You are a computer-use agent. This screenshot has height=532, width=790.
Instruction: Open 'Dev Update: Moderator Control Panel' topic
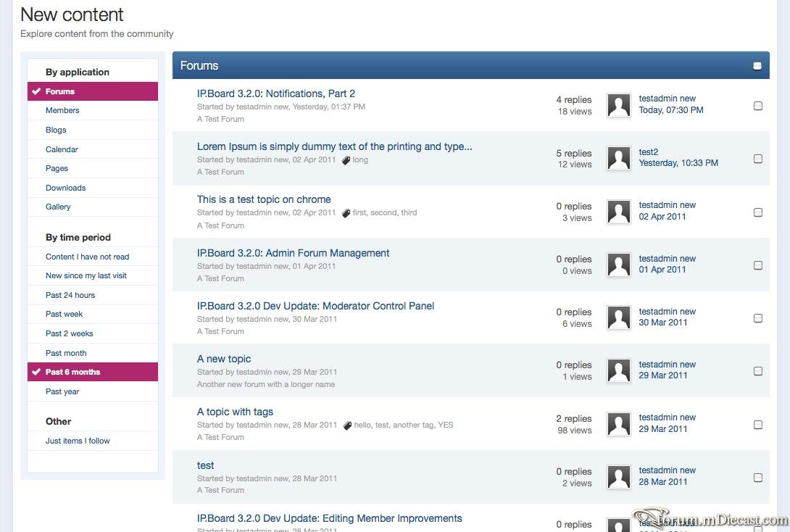[315, 306]
